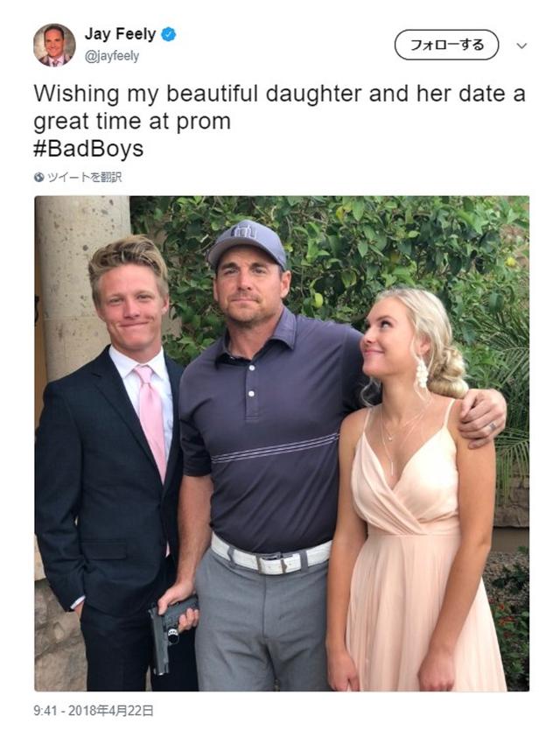This screenshot has height=730, width=560.
Task: Visit the @jayfeely handle link
Action: (x=112, y=56)
